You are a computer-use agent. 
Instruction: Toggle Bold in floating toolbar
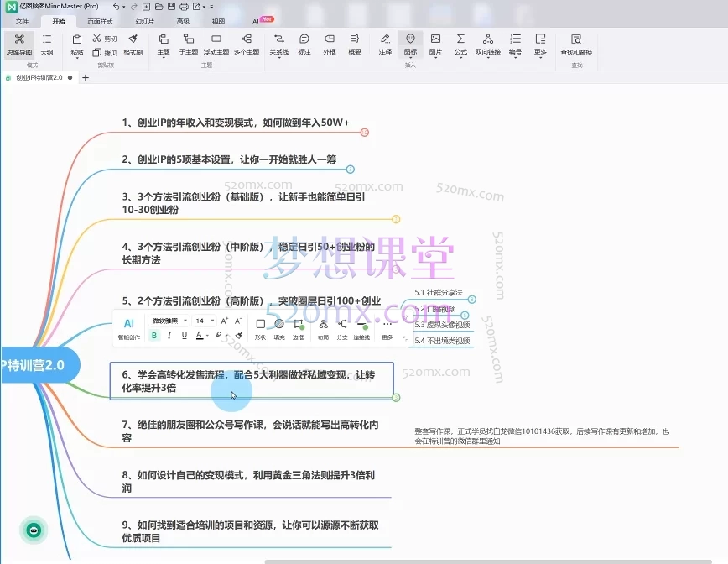pyautogui.click(x=154, y=336)
